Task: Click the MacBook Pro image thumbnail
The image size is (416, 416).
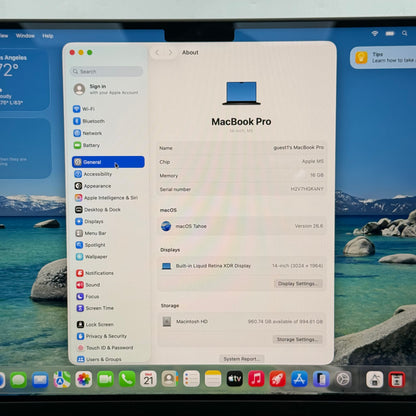Action: pos(241,93)
